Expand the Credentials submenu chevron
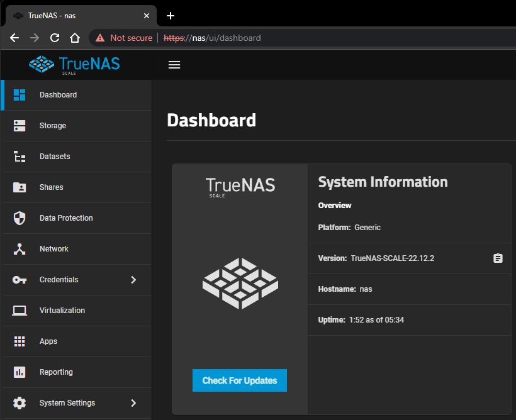 click(133, 280)
